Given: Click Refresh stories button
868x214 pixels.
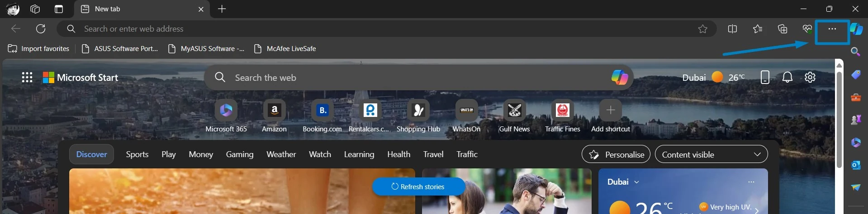Looking at the screenshot, I should tap(418, 186).
